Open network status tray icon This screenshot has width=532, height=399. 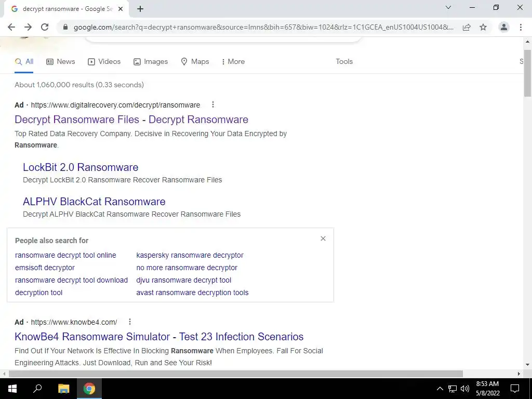[453, 389]
